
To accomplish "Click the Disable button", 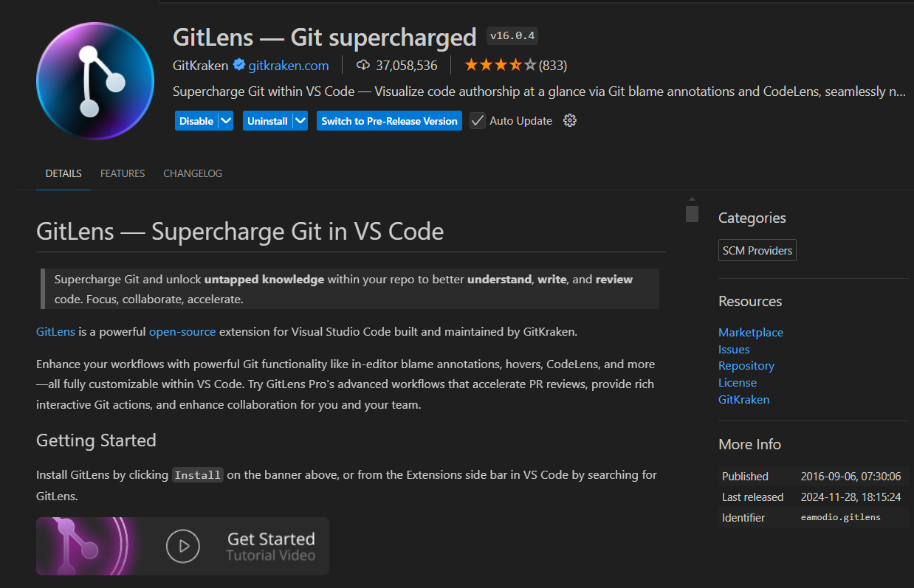I will coord(196,121).
